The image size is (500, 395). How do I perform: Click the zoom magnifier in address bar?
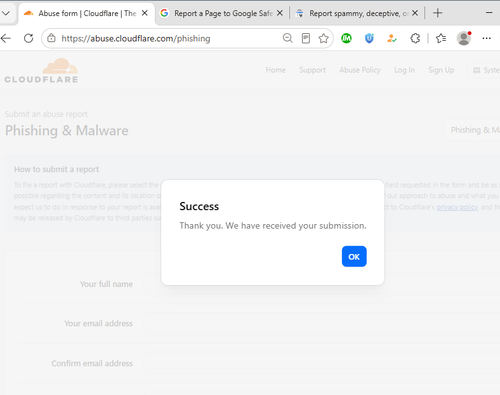pyautogui.click(x=287, y=38)
